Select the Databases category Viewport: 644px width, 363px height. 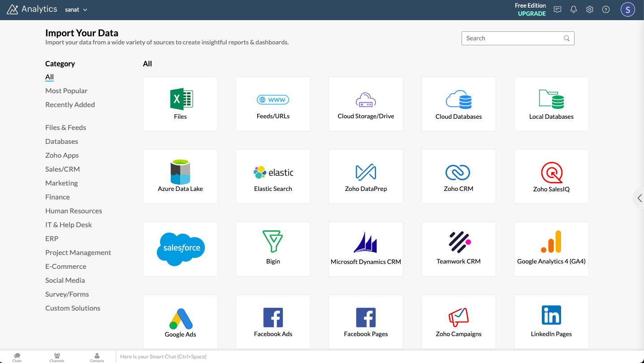point(61,142)
